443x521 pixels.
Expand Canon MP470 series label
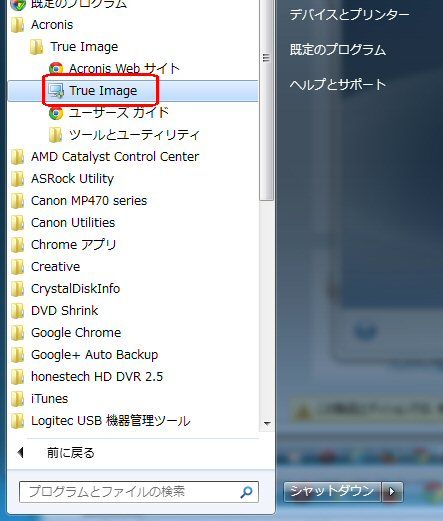click(x=89, y=201)
